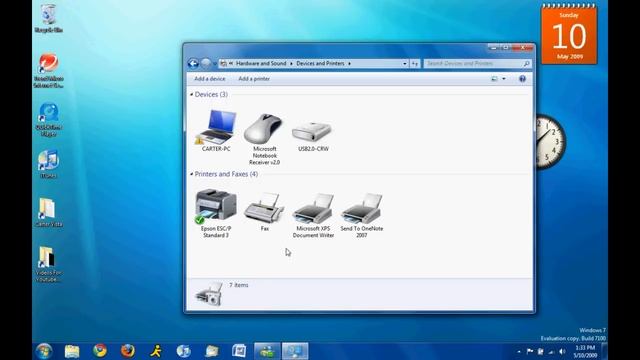Open the iTunes desktop shortcut

pyautogui.click(x=48, y=164)
